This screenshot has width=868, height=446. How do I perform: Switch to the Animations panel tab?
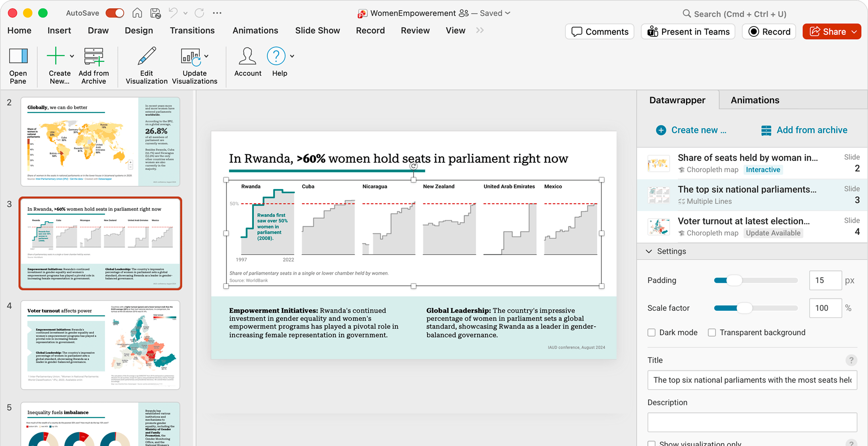click(x=755, y=100)
